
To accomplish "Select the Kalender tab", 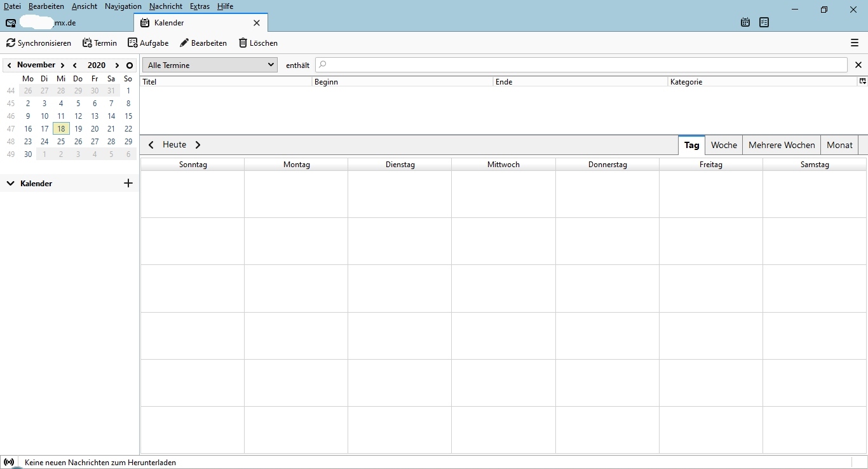I will click(x=201, y=23).
